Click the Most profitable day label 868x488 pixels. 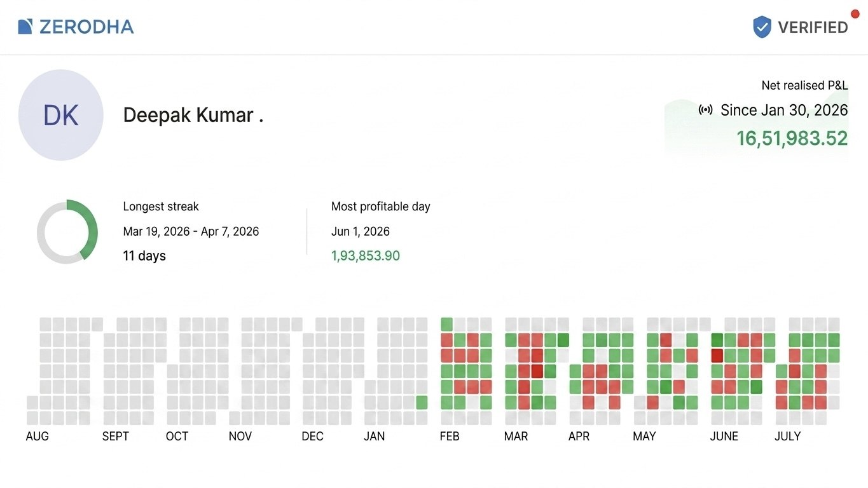381,207
